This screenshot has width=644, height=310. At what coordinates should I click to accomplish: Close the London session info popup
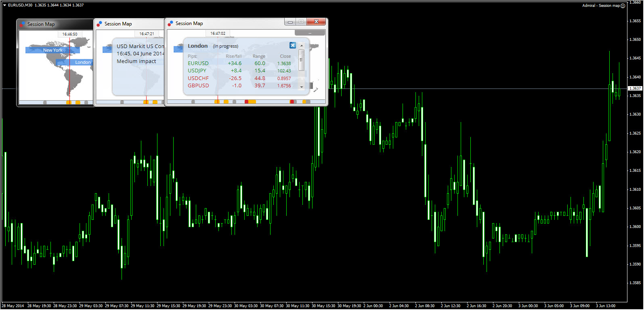pos(293,45)
